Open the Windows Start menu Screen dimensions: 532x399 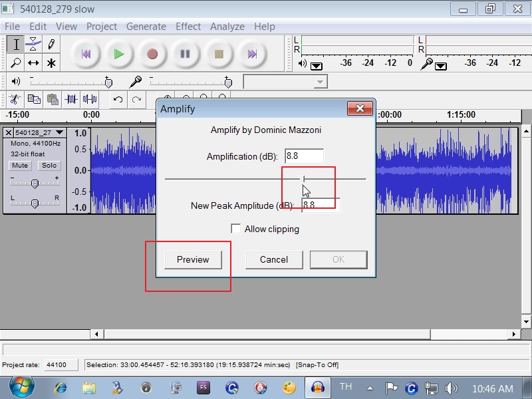(x=22, y=387)
